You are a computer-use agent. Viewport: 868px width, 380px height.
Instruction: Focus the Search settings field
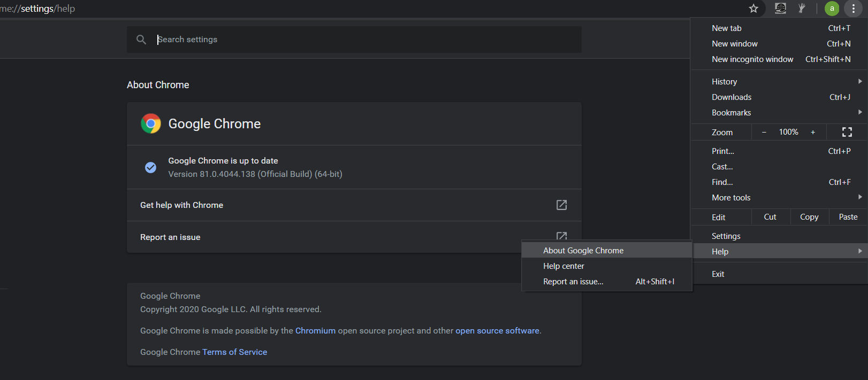tap(354, 40)
